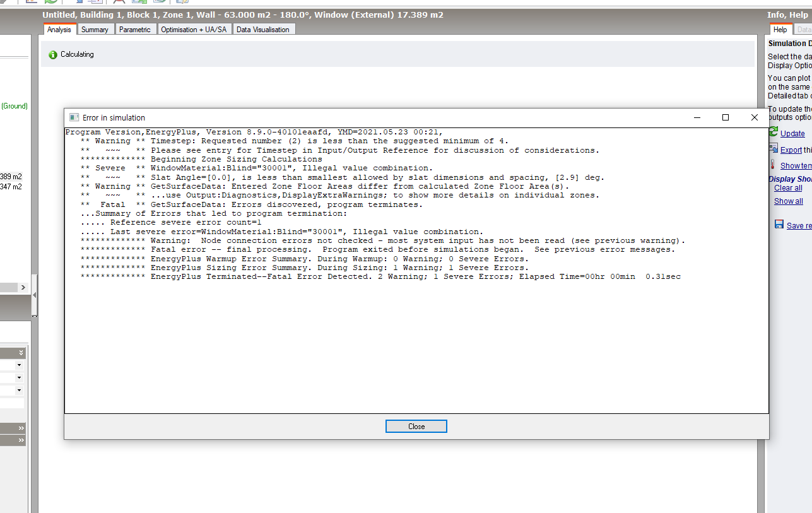Open the second dropdown in lower-left panel
Viewport: 812px width, 513px height.
(19, 378)
